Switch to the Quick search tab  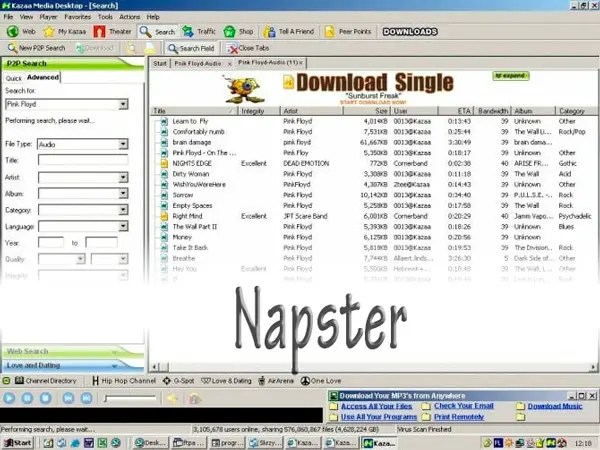coord(13,78)
